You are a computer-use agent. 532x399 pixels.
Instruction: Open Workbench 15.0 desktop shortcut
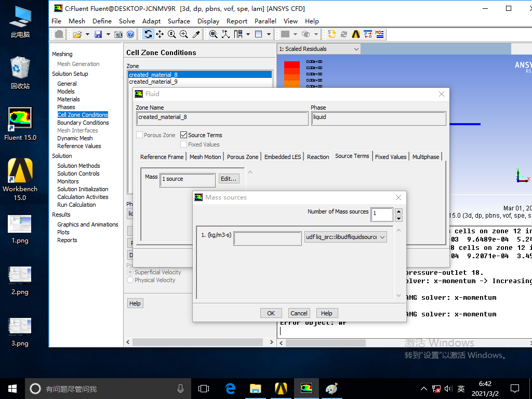point(20,179)
